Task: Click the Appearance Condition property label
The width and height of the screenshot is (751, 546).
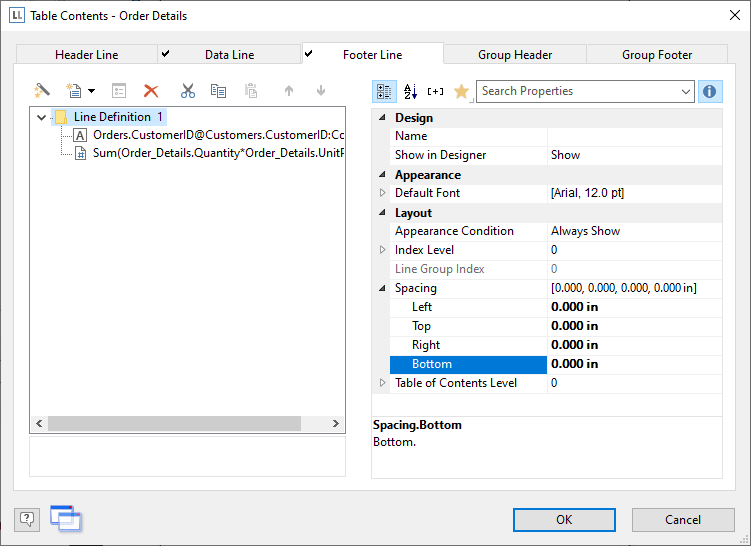Action: (454, 231)
